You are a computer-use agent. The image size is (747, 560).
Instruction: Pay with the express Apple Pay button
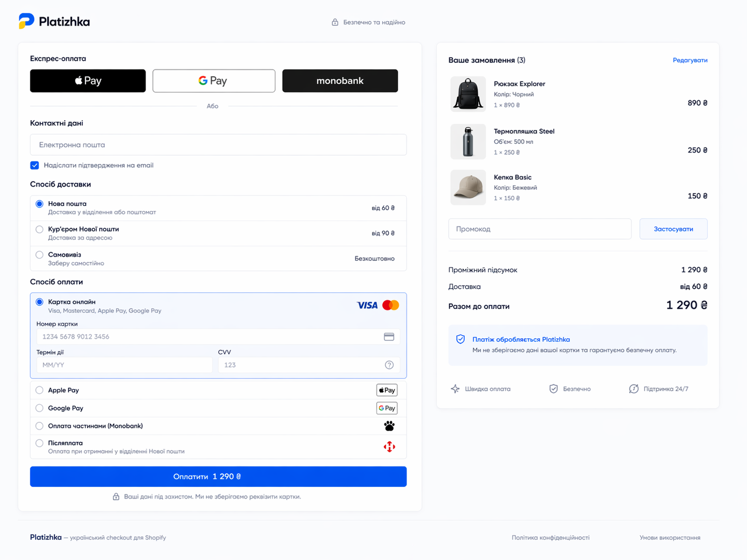pyautogui.click(x=88, y=81)
